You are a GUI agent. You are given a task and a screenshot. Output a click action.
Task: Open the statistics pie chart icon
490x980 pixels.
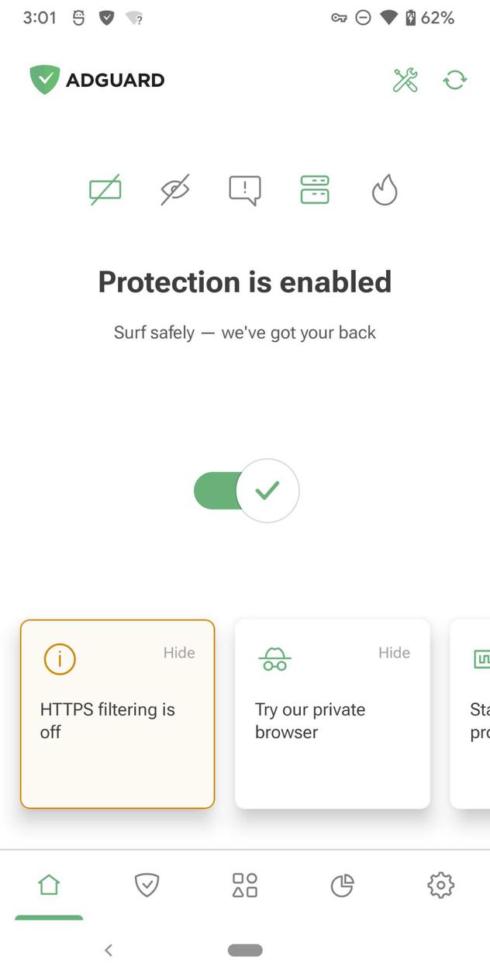click(x=343, y=885)
